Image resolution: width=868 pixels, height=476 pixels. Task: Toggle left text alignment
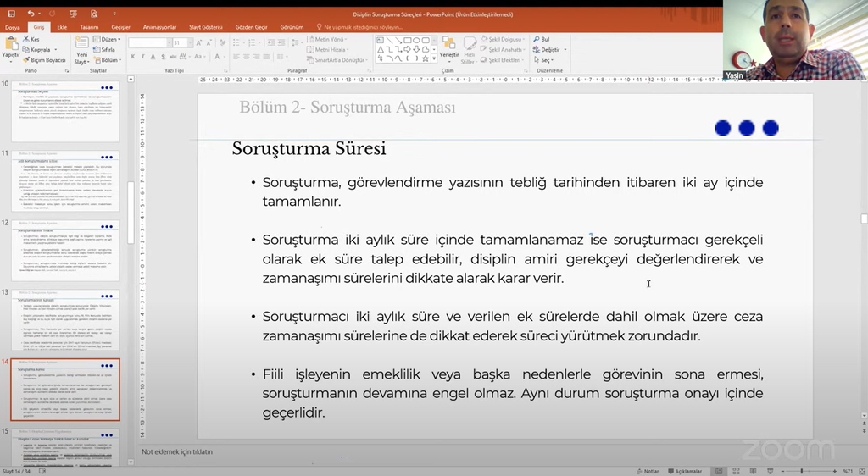tap(236, 57)
